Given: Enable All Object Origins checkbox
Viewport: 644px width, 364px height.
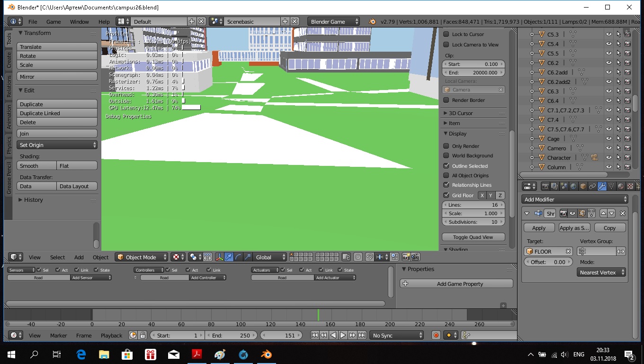Looking at the screenshot, I should pos(446,175).
